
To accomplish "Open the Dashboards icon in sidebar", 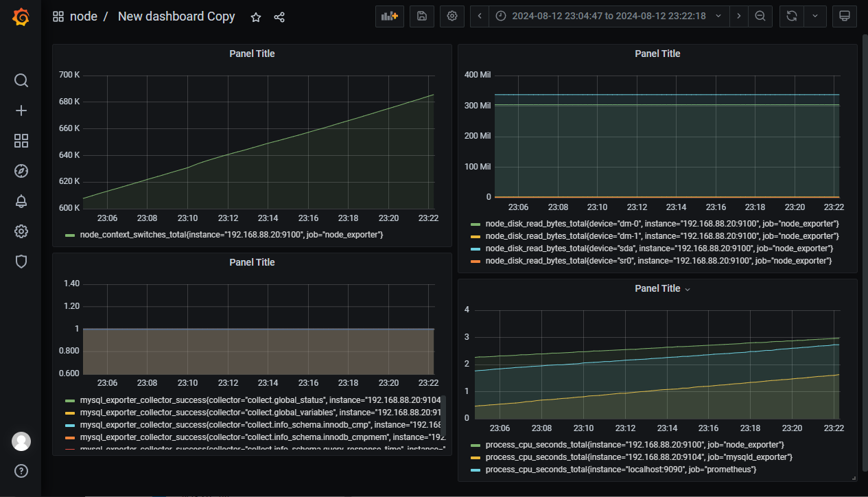I will point(21,141).
